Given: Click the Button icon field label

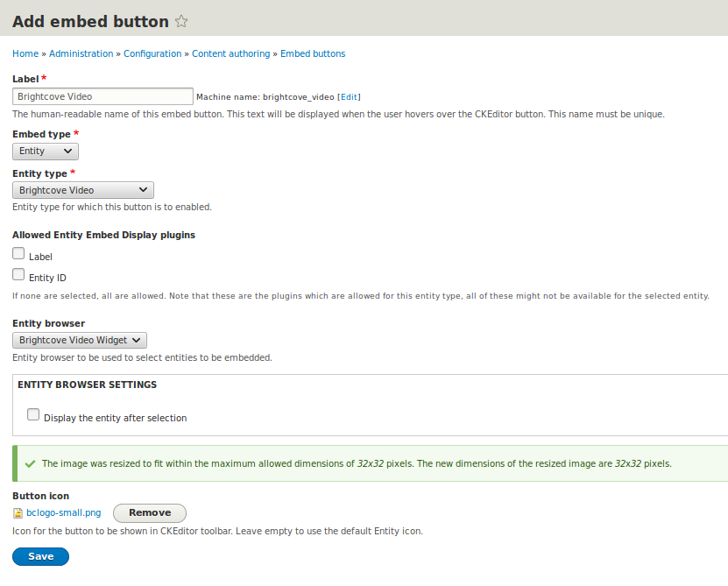Looking at the screenshot, I should 41,496.
